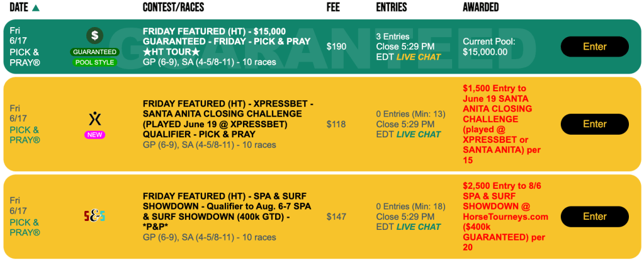Open LIVE CHAT for the Xpressbet qualifier
644x260 pixels.
point(419,134)
